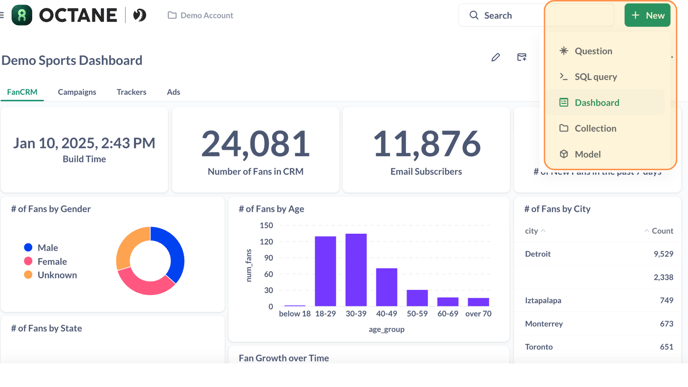Choose SQL query from the New menu
The width and height of the screenshot is (688, 387).
coord(606,77)
